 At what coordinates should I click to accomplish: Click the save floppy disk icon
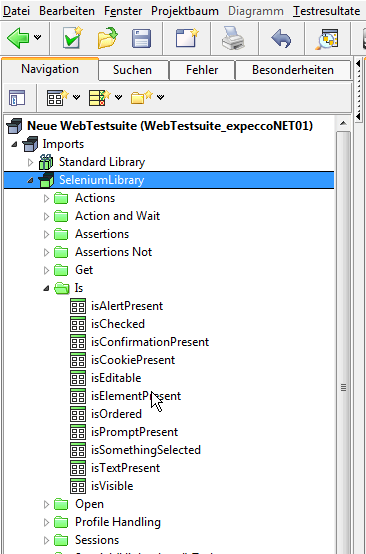tap(141, 38)
